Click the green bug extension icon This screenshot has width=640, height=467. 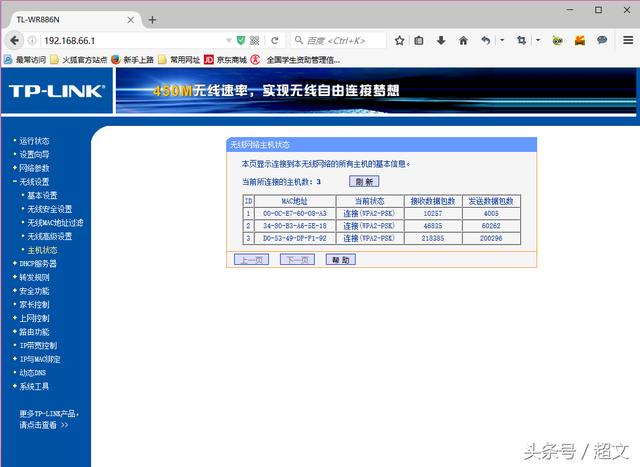coord(557,40)
